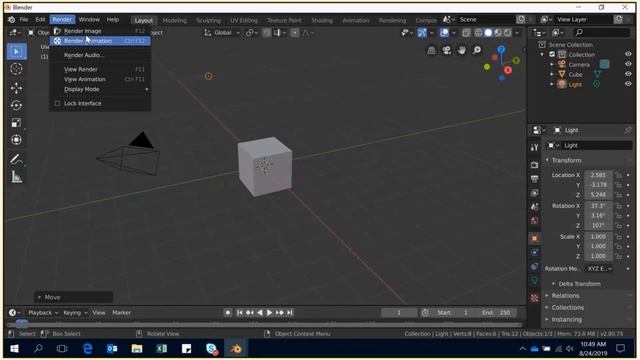
Task: Click the Location X value field
Action: [x=598, y=175]
